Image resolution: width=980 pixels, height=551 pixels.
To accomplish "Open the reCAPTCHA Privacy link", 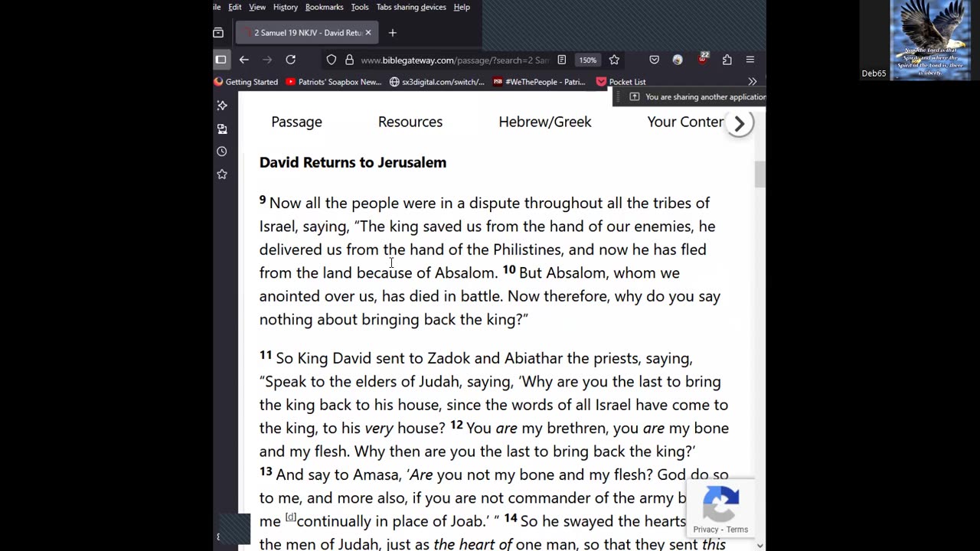I will click(706, 530).
